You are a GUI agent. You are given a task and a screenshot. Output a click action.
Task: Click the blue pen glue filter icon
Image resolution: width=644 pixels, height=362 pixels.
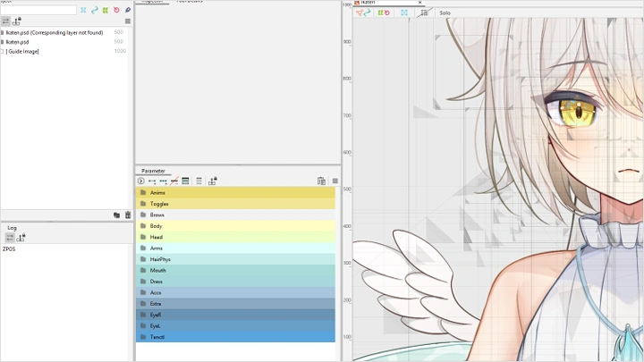[128, 10]
